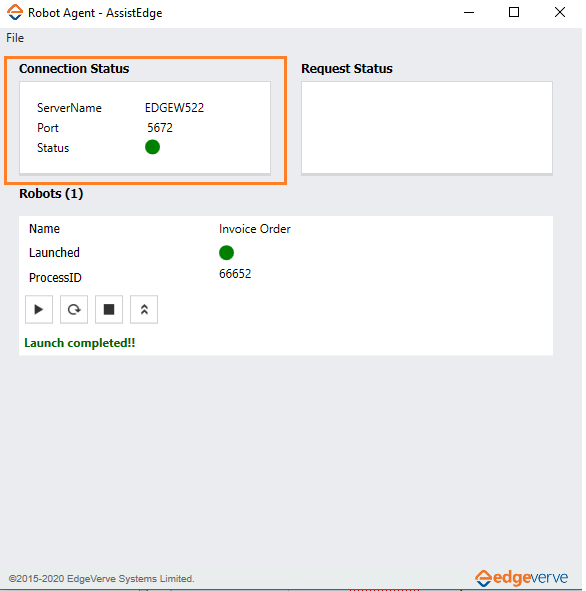Click the Robots (1) heading
The height and width of the screenshot is (591, 586).
tap(51, 194)
